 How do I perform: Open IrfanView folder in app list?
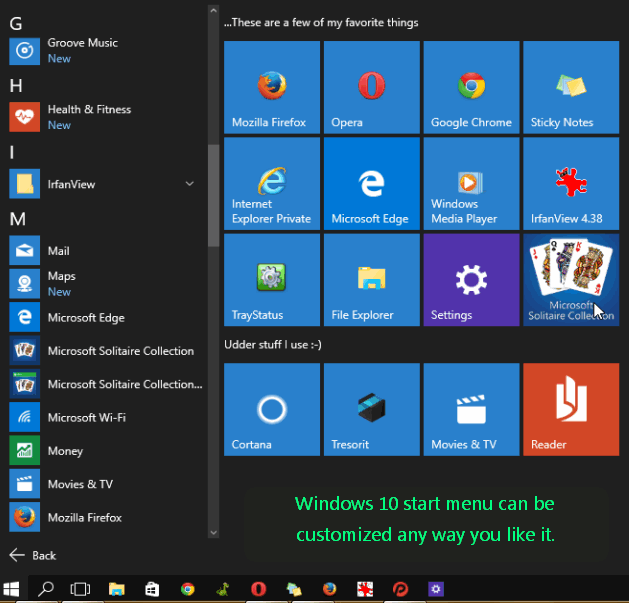coord(104,184)
